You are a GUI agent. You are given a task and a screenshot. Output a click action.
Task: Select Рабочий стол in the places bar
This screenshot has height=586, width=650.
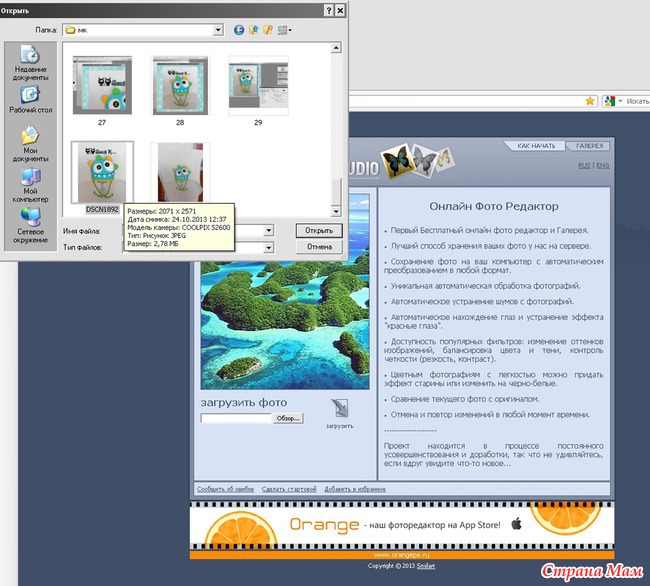point(31,100)
